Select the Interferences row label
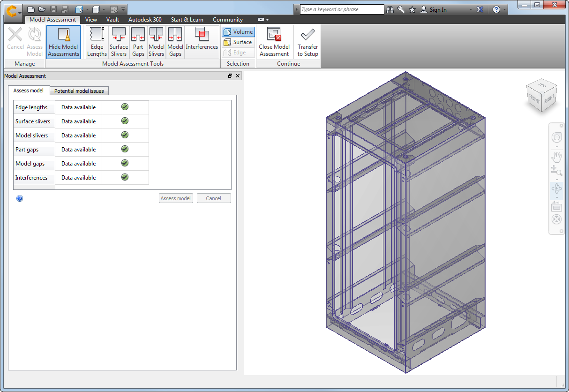This screenshot has width=569, height=392. click(x=31, y=178)
